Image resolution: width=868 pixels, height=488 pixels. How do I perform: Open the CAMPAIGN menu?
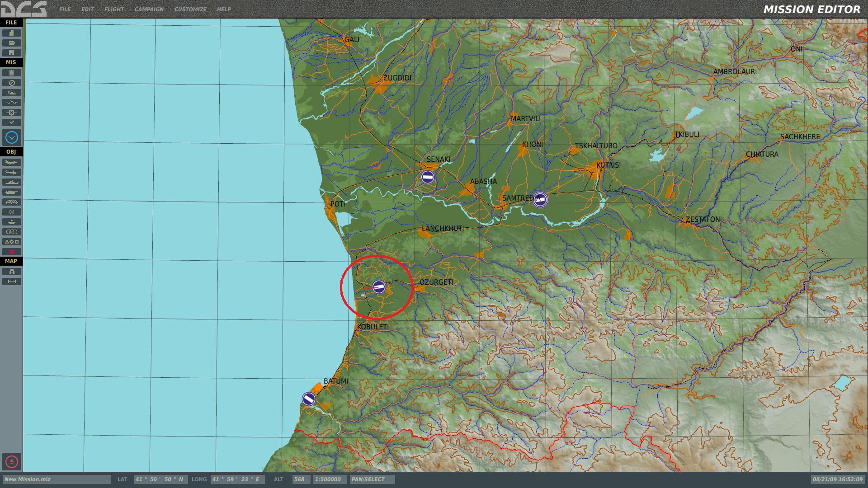pyautogui.click(x=149, y=9)
